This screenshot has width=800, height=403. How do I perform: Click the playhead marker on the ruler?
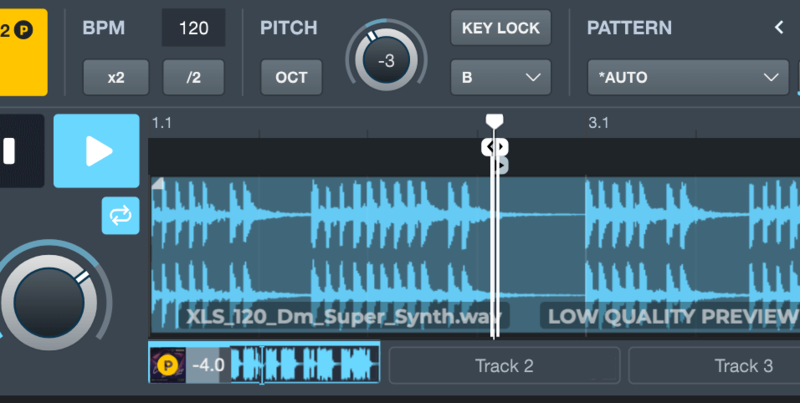[x=494, y=121]
